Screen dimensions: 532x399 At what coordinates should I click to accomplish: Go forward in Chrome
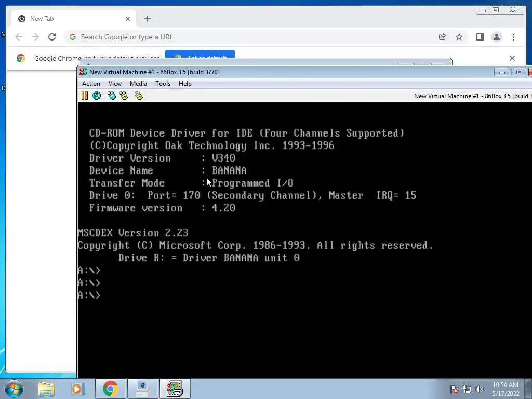(x=35, y=37)
